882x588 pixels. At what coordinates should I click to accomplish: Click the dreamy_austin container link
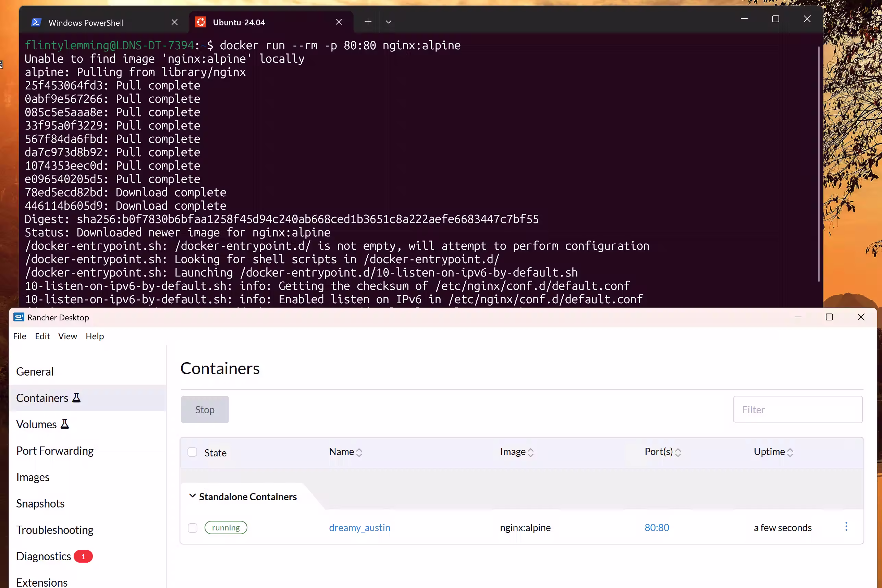[x=359, y=527]
